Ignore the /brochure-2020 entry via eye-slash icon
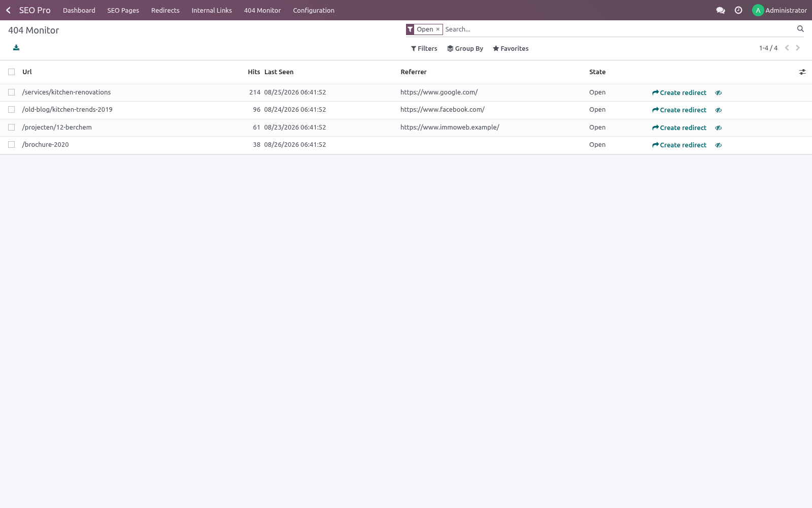This screenshot has height=508, width=812. (x=719, y=145)
